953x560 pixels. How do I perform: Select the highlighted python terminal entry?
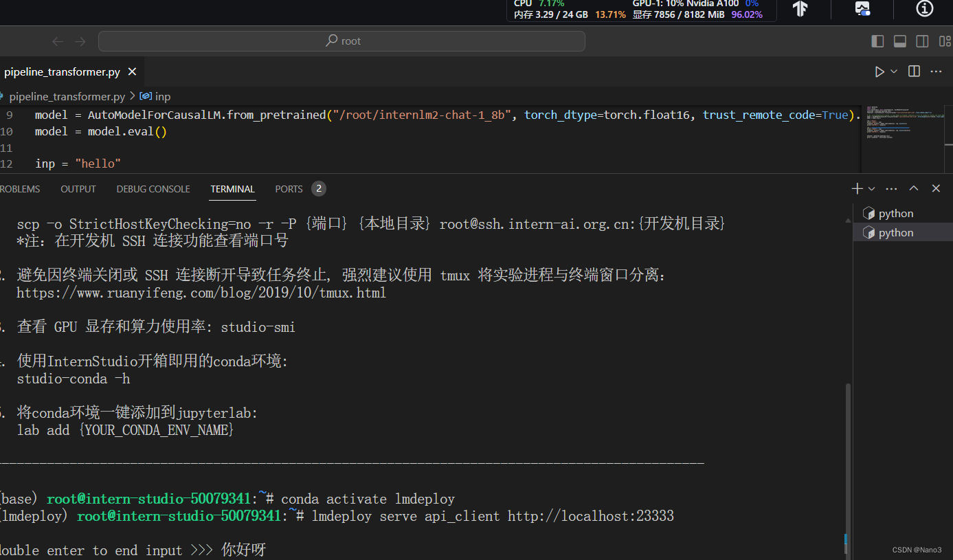[903, 233]
